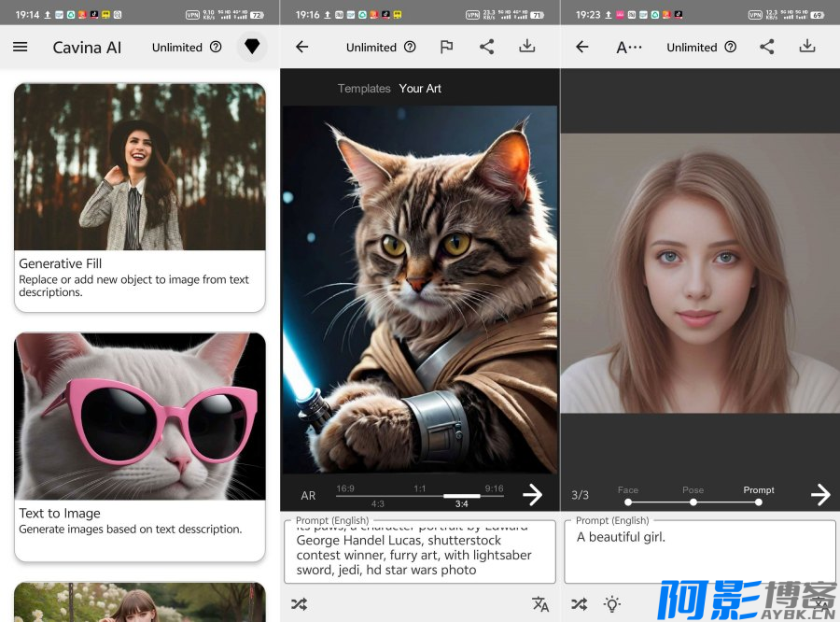The image size is (840, 622).
Task: Tap the woman in hat thumbnail
Action: [x=140, y=167]
